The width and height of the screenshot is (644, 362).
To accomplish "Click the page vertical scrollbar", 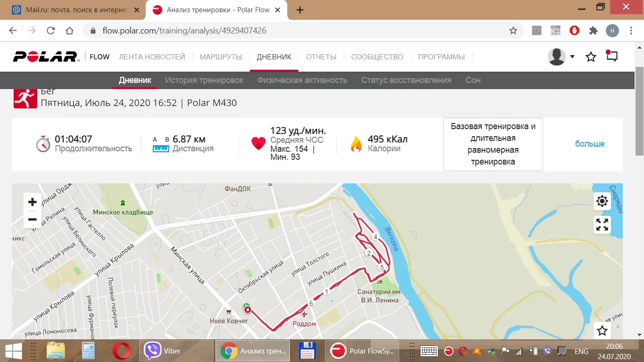I will pos(640,110).
